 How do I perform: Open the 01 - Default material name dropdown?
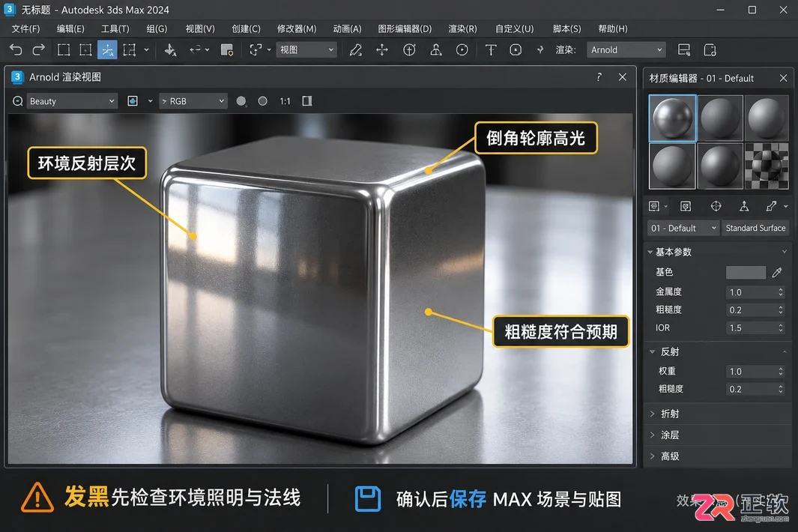point(683,228)
